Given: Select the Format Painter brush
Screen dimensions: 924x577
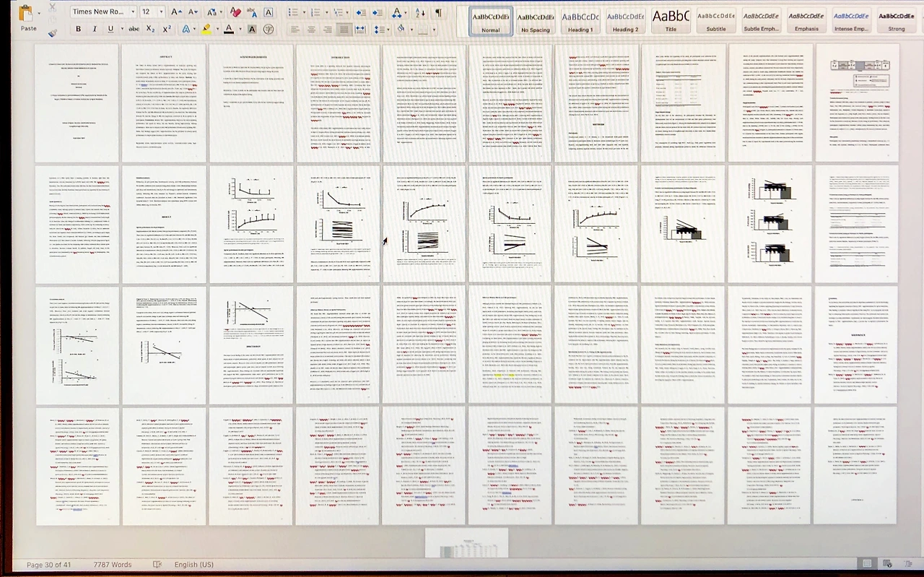Looking at the screenshot, I should [x=52, y=32].
